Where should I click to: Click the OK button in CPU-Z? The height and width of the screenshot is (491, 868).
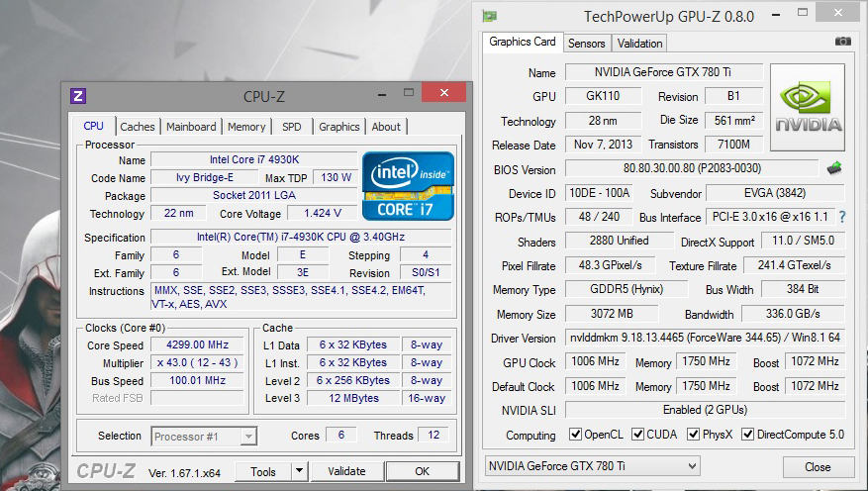422,471
